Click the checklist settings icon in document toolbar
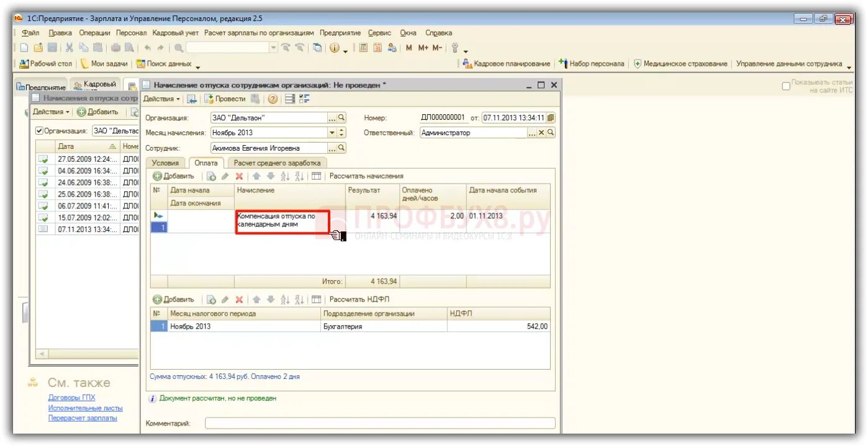 (304, 99)
